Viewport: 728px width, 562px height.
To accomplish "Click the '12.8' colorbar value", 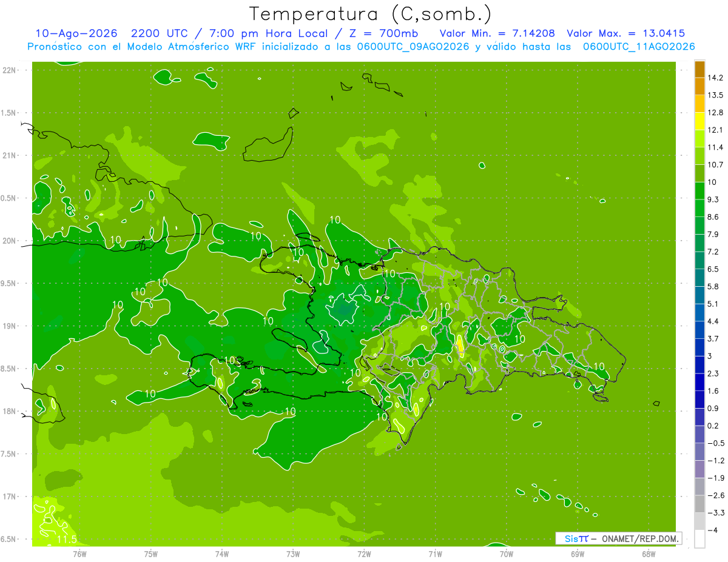I will [x=715, y=112].
